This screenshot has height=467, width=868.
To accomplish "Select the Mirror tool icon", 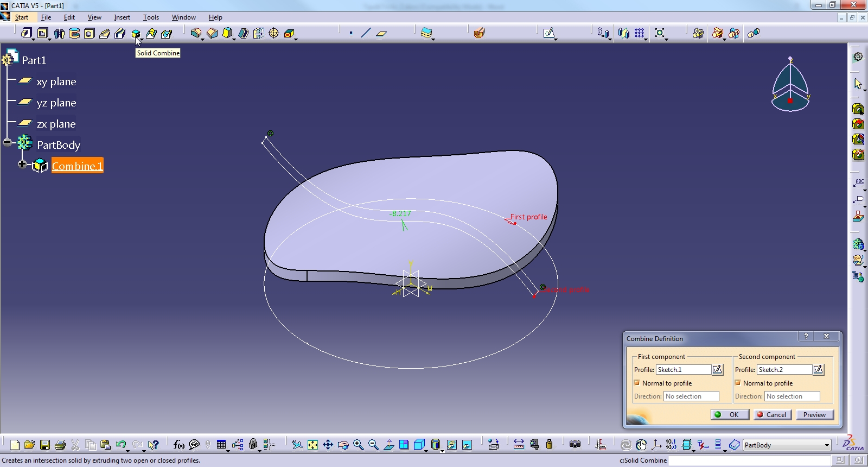I will tap(624, 33).
